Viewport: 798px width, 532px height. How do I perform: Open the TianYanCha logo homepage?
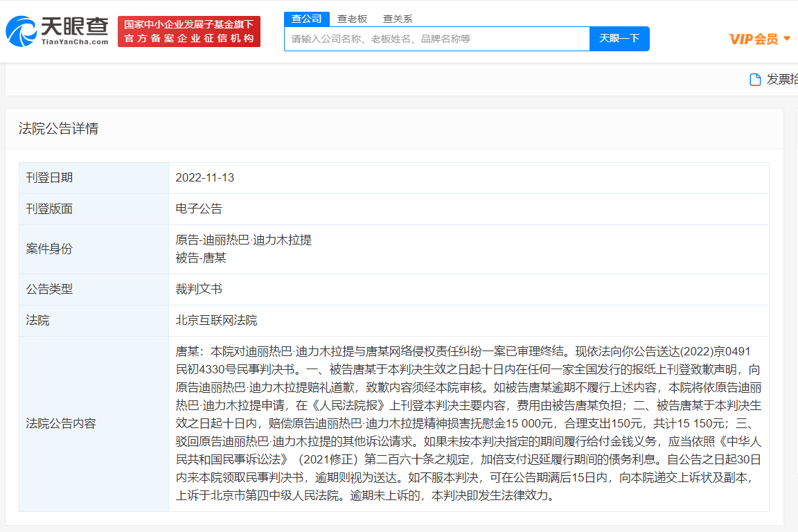coord(57,31)
